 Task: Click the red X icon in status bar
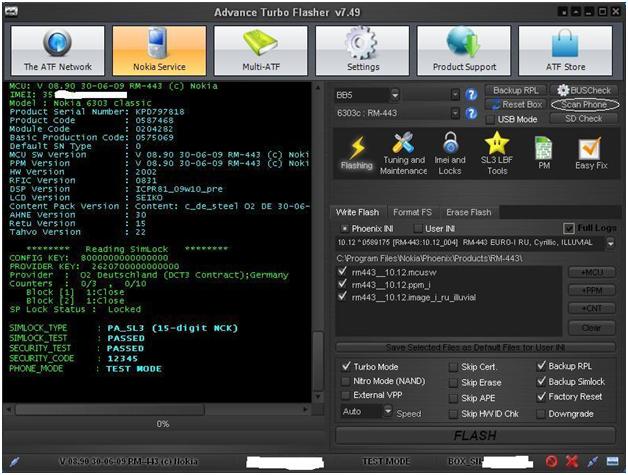[572, 462]
